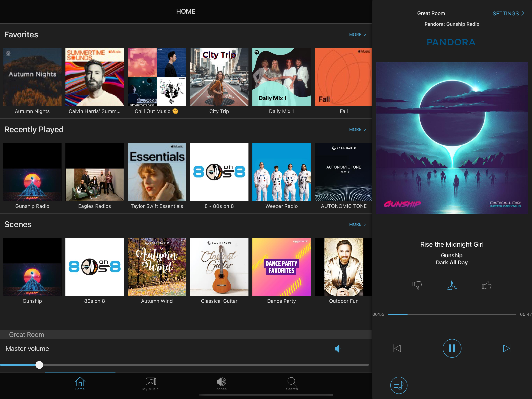The height and width of the screenshot is (399, 532).
Task: Tap the thumbs down icon
Action: coord(417,285)
